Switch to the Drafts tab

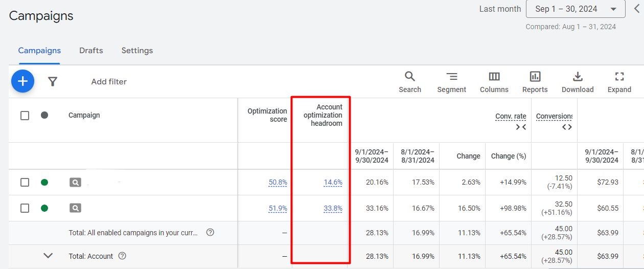pos(91,51)
